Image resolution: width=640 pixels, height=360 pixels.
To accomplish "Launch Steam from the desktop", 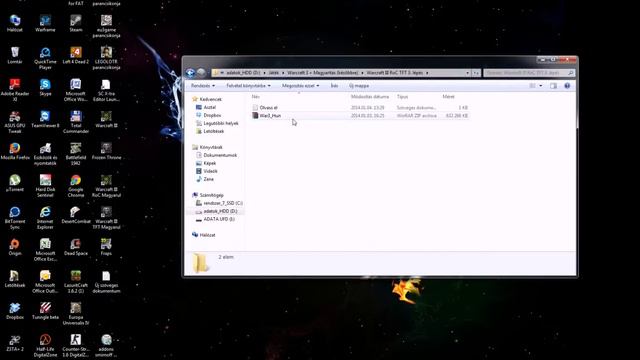I will (76, 23).
